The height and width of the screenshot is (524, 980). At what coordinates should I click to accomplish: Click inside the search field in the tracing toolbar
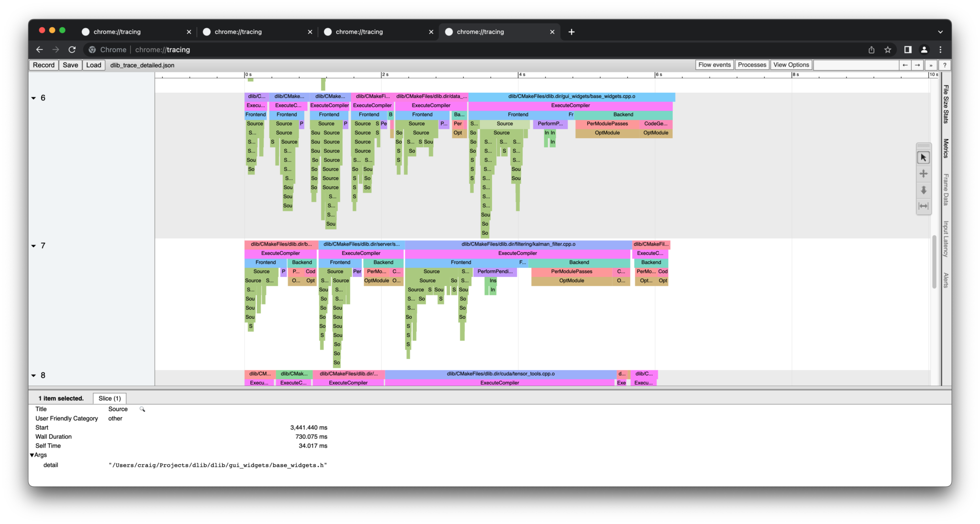pyautogui.click(x=857, y=65)
